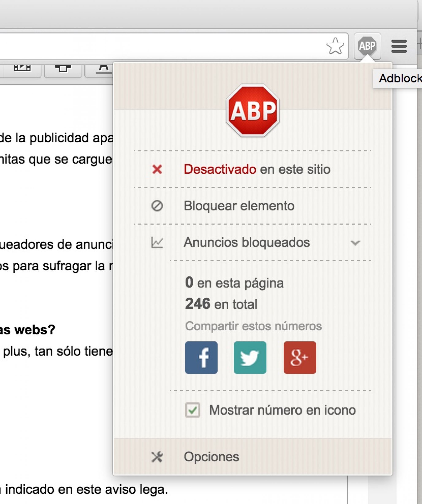The height and width of the screenshot is (504, 422).
Task: Click the image insert toolbar icon on page
Action: [x=22, y=68]
